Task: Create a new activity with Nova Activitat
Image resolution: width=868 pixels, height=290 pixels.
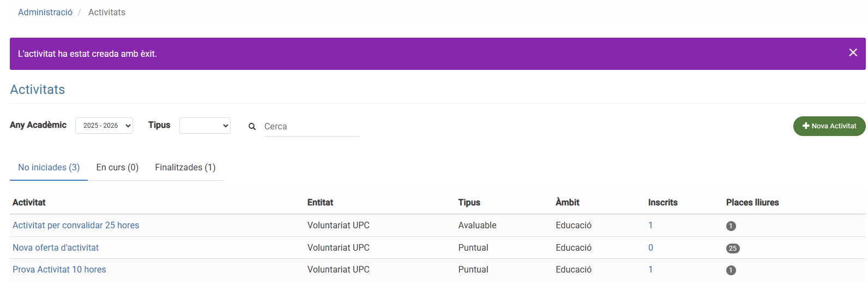Action: coord(829,126)
